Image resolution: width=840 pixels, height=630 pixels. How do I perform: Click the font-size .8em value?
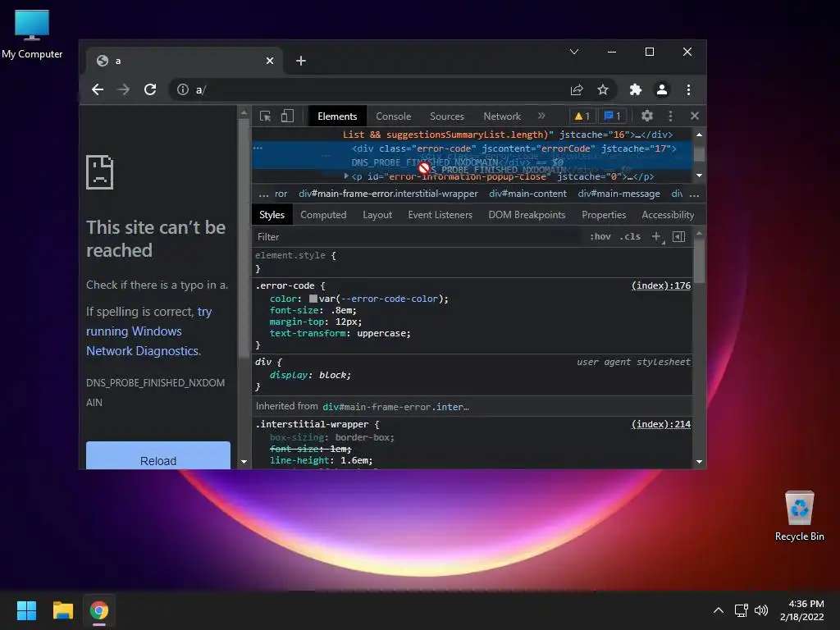pyautogui.click(x=343, y=310)
